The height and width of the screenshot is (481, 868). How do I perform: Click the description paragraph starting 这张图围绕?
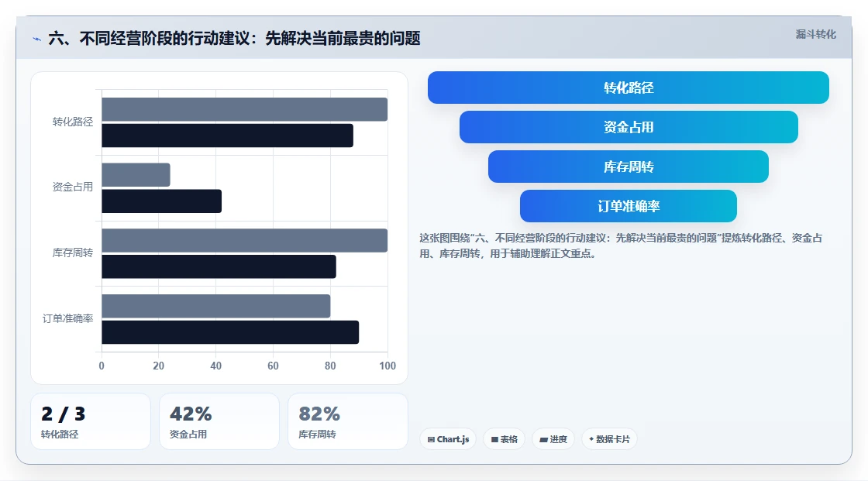(621, 246)
